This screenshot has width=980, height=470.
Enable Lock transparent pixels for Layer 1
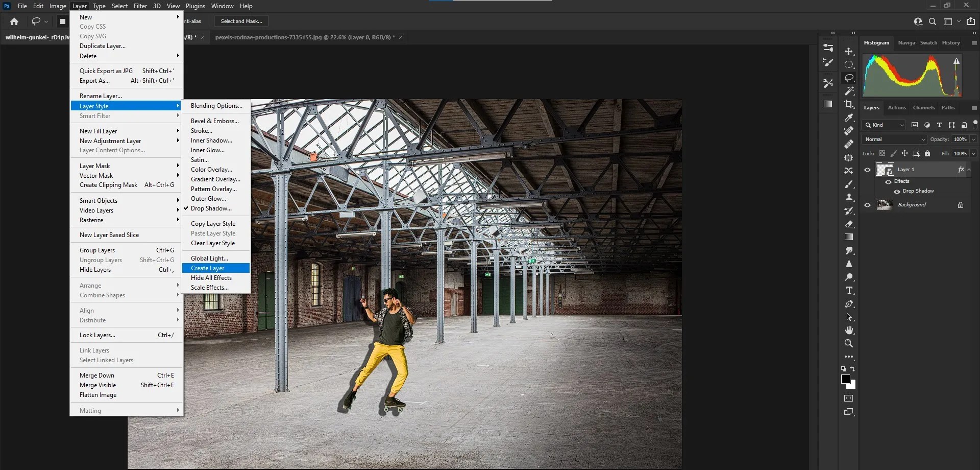tap(882, 154)
